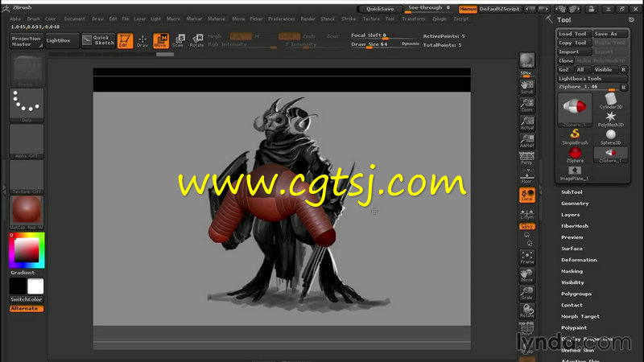Toggle L.Sym local symmetry

coord(527,214)
